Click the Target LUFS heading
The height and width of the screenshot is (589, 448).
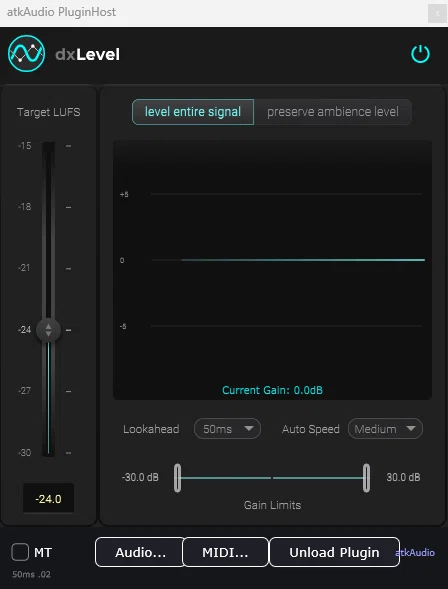48,112
